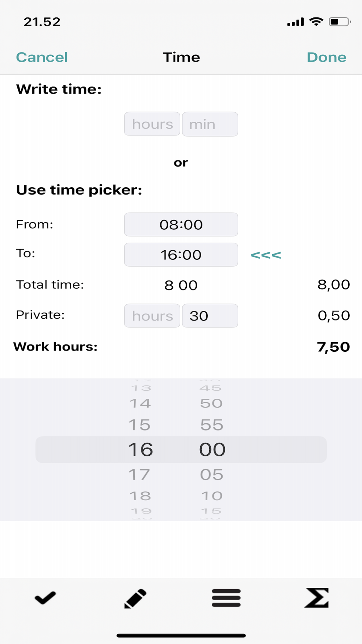The width and height of the screenshot is (362, 644).
Task: Tap the battery status icon
Action: (x=339, y=22)
